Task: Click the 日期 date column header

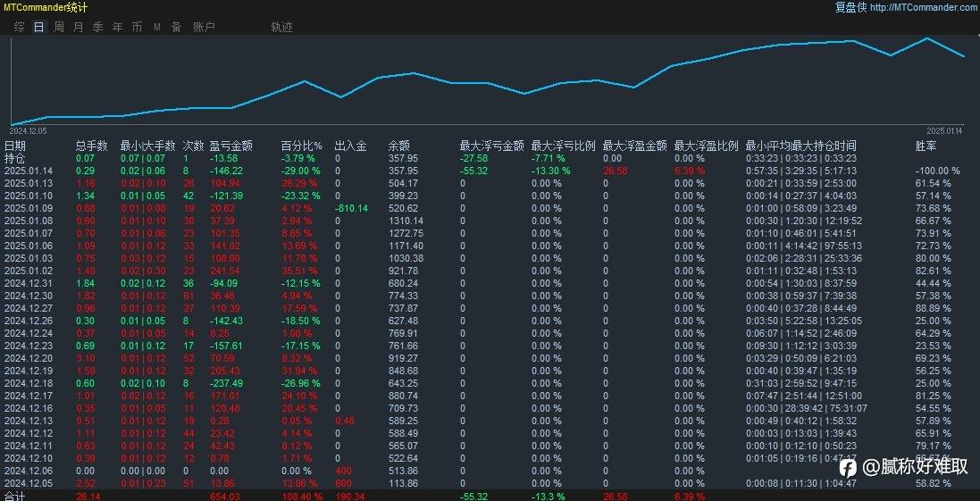Action: click(15, 146)
